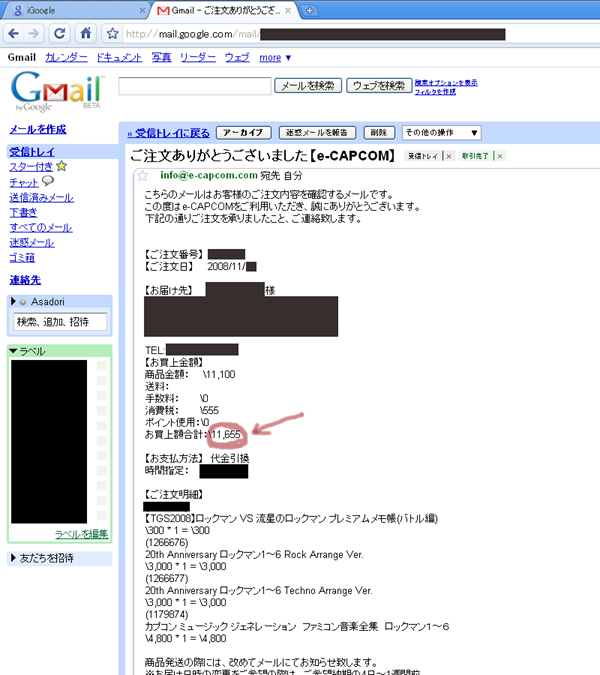
Task: Click the yellow star icon beside スター付き
Action: coord(62,166)
